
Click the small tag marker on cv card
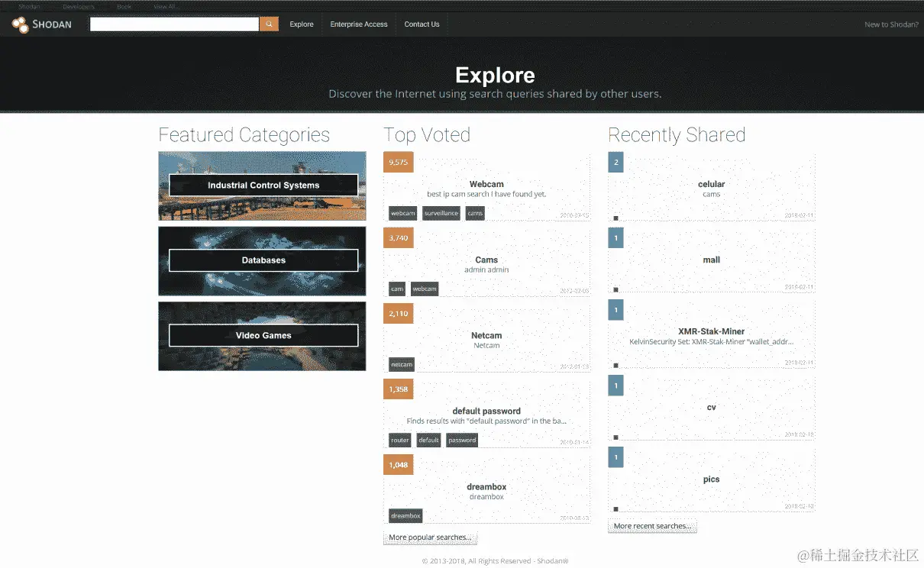point(615,437)
